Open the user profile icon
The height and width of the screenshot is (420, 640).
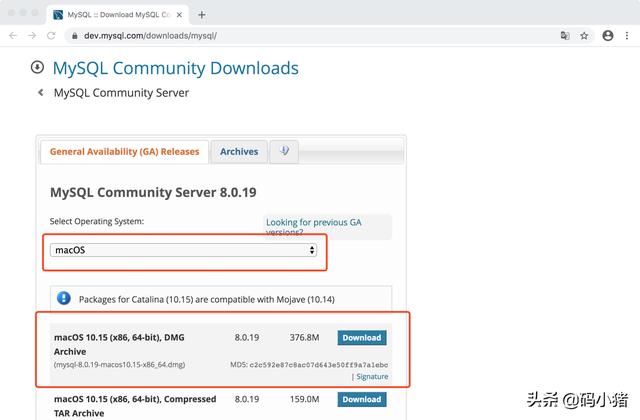(608, 36)
